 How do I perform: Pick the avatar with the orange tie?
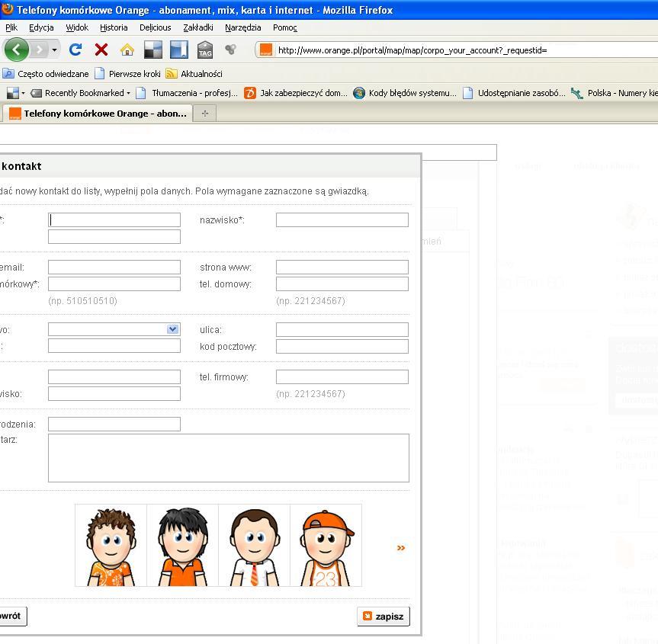click(x=254, y=546)
